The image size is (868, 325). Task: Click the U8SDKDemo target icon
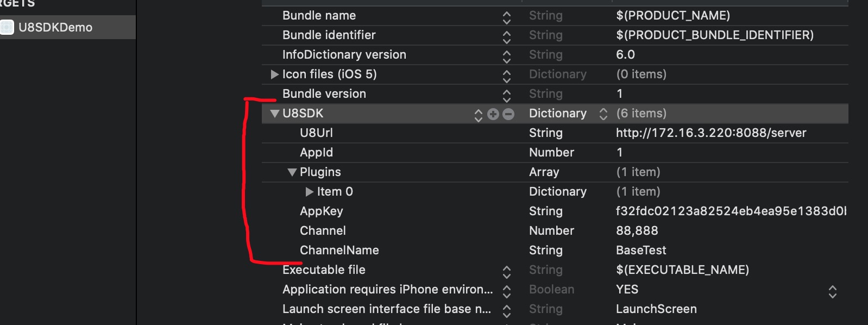7,27
